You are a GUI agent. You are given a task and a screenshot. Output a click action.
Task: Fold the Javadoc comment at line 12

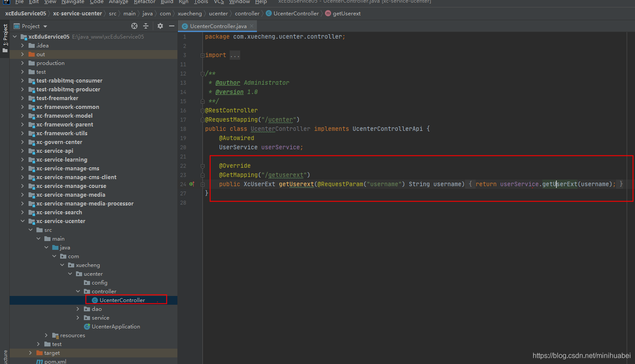(x=202, y=74)
